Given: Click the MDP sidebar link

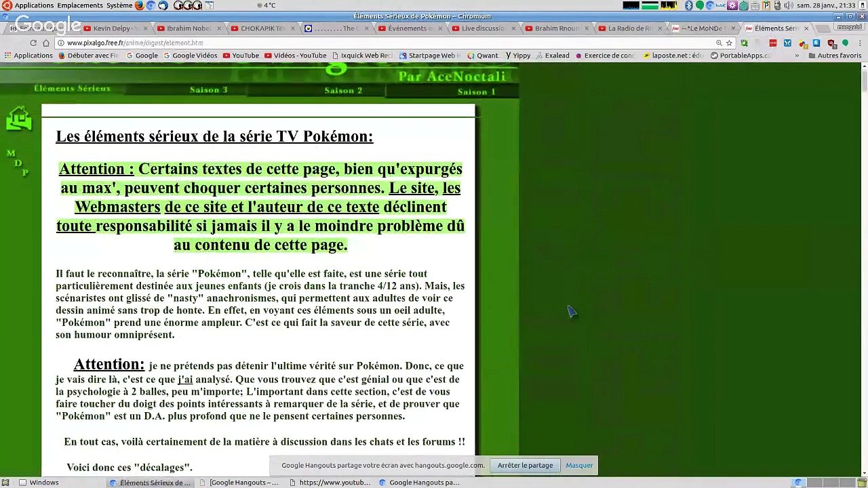Looking at the screenshot, I should click(18, 163).
